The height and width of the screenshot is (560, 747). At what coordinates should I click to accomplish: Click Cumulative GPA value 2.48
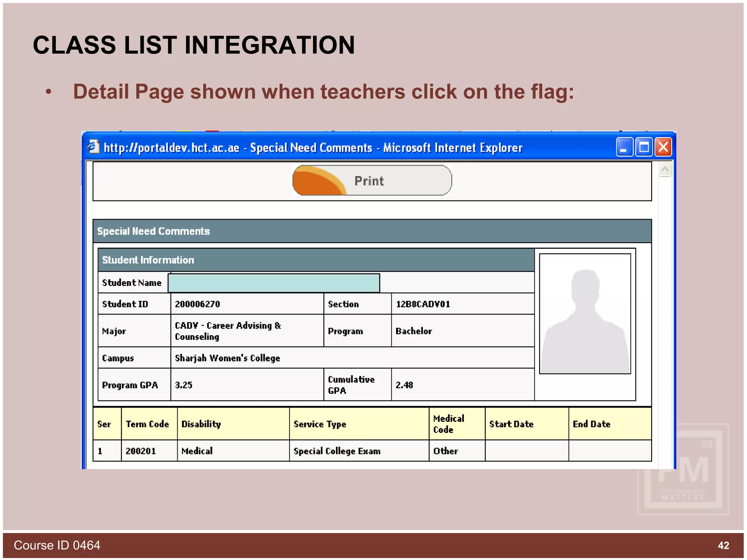[x=404, y=385]
